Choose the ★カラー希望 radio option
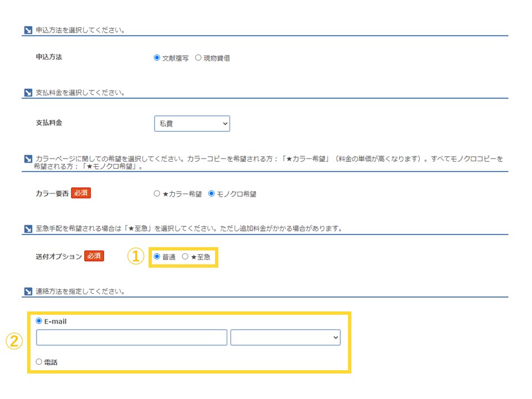532x399 pixels. point(157,193)
